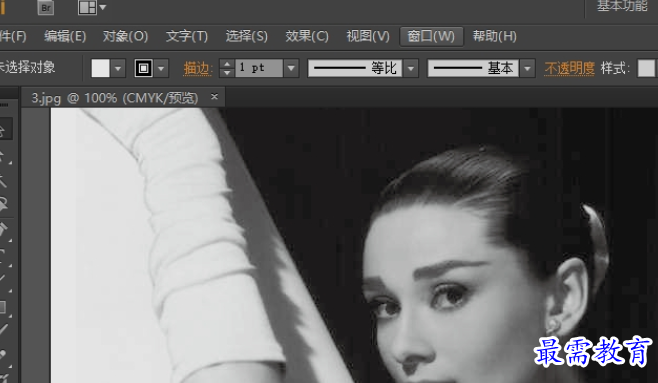Select the 3.jpg document tab

click(x=115, y=98)
